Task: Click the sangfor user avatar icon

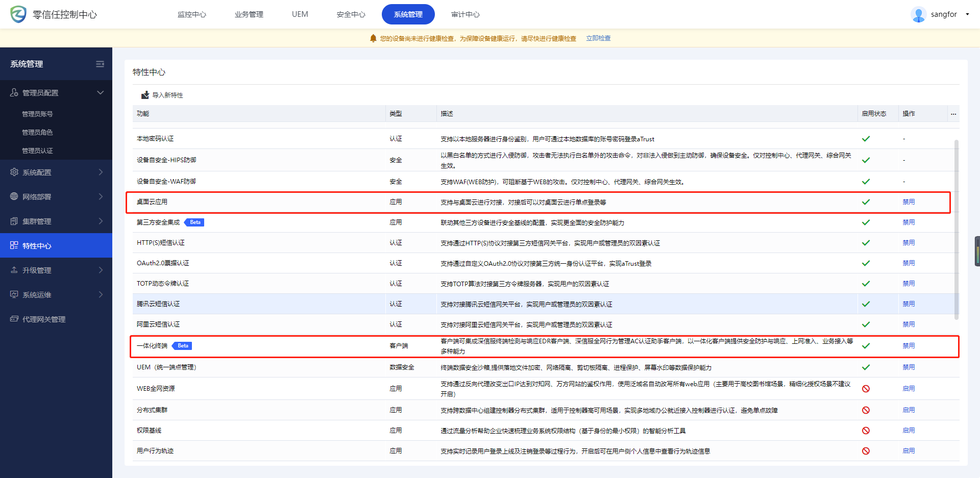Action: (918, 14)
